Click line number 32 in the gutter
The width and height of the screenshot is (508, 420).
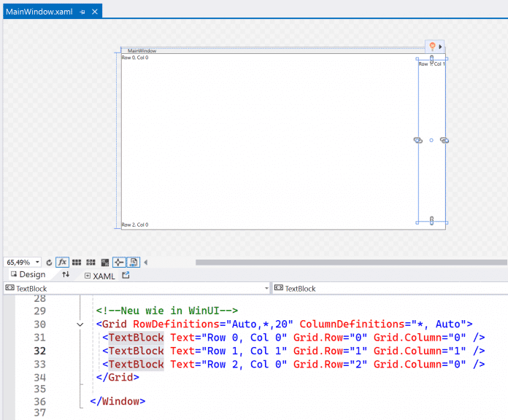(40, 351)
